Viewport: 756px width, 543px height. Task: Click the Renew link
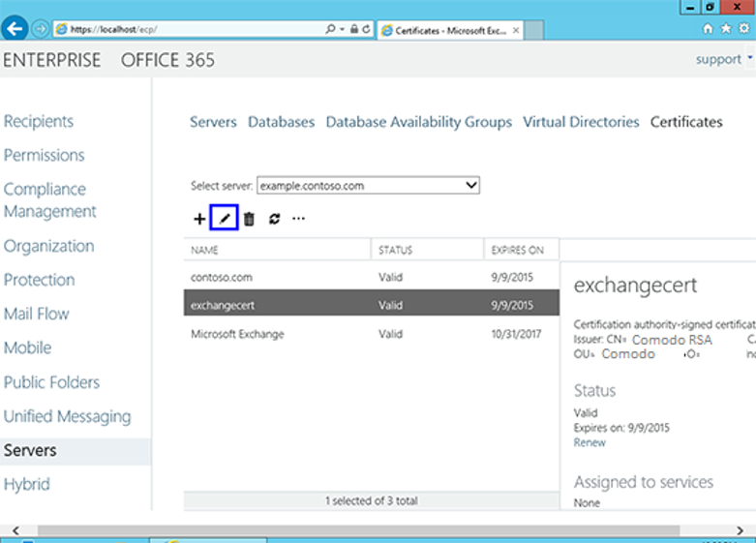pos(590,442)
